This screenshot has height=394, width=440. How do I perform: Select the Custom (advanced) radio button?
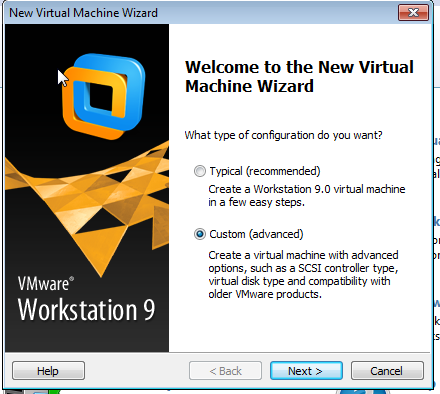click(x=200, y=234)
